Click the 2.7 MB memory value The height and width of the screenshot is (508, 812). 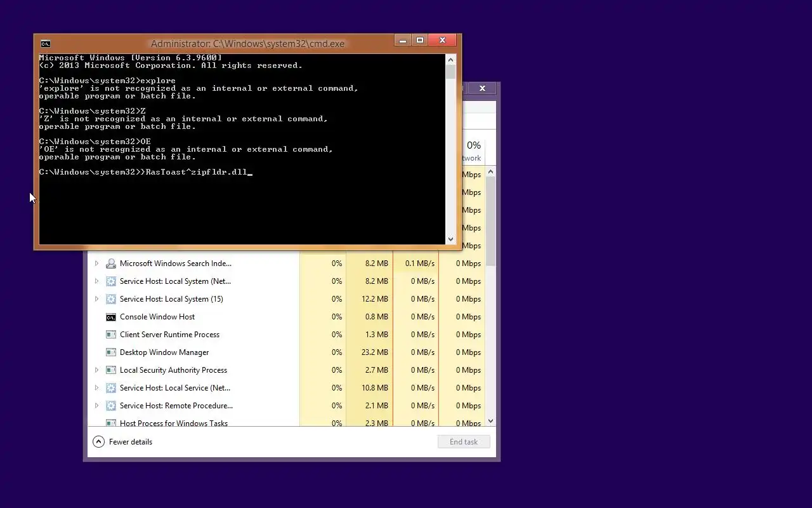(x=376, y=370)
